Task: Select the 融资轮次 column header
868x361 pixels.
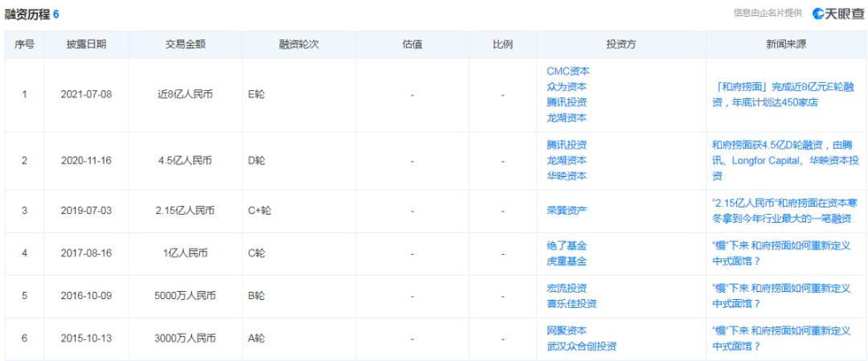Action: [x=299, y=45]
